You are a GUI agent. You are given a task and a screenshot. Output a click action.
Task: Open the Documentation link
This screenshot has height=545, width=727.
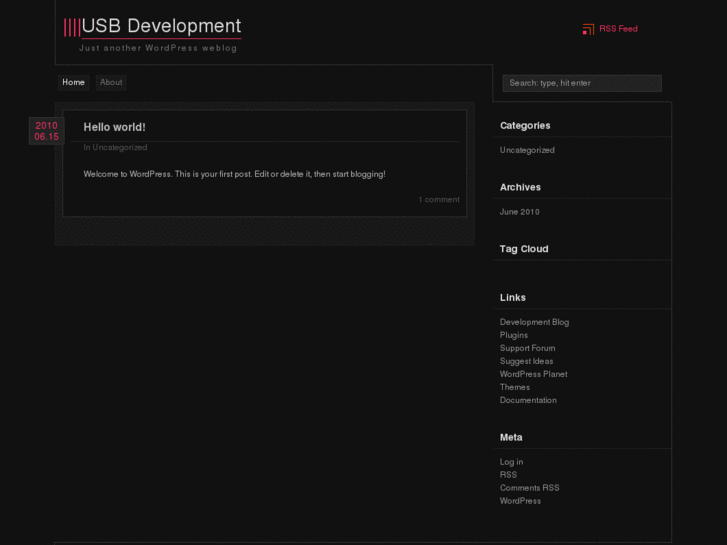coord(528,400)
